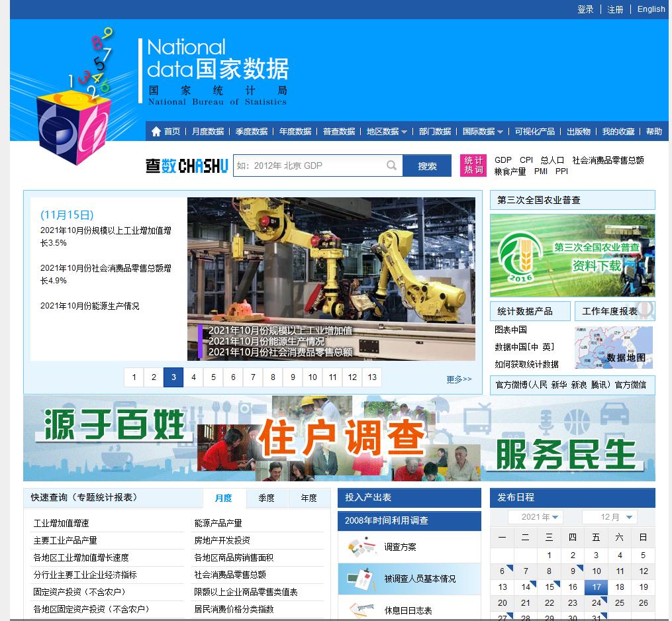The height and width of the screenshot is (621, 672).
Task: Click the 更多>> more link
Action: tap(458, 377)
